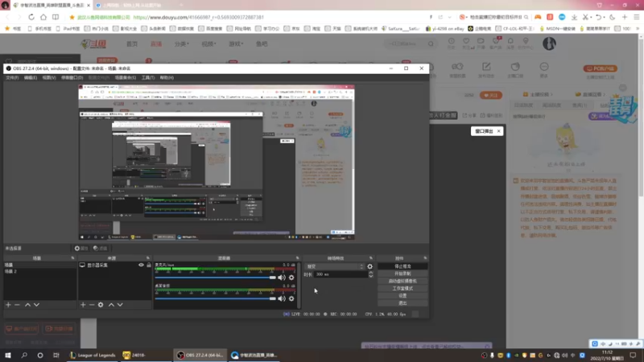The height and width of the screenshot is (362, 644).
Task: Open Douyu category dropdown in navigation
Action: [182, 44]
